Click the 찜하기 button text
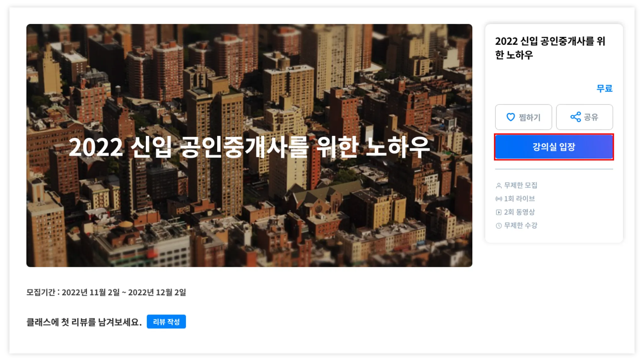The width and height of the screenshot is (644, 361). click(530, 118)
